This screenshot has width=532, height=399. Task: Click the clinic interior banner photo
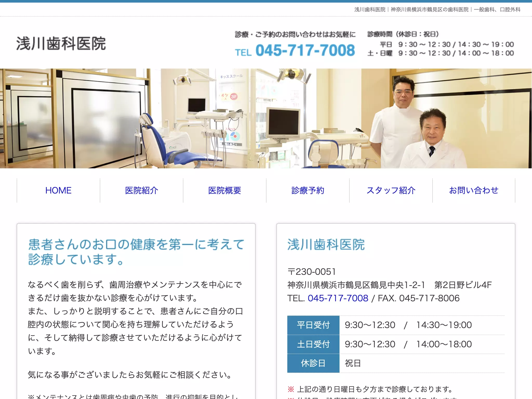click(x=266, y=118)
